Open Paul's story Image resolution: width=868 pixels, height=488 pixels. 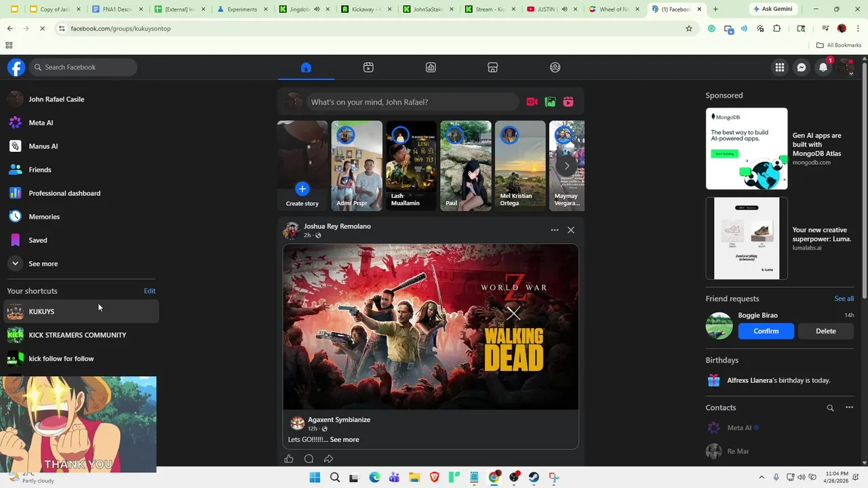(x=466, y=165)
